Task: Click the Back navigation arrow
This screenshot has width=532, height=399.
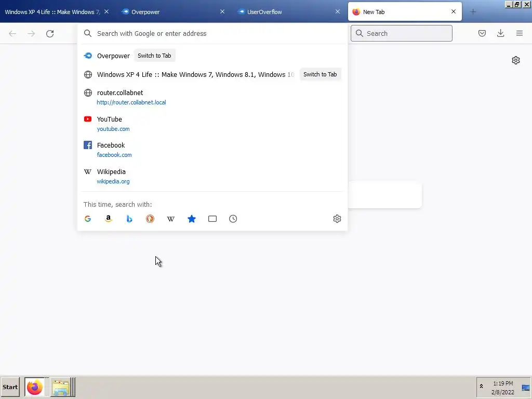Action: pyautogui.click(x=12, y=33)
